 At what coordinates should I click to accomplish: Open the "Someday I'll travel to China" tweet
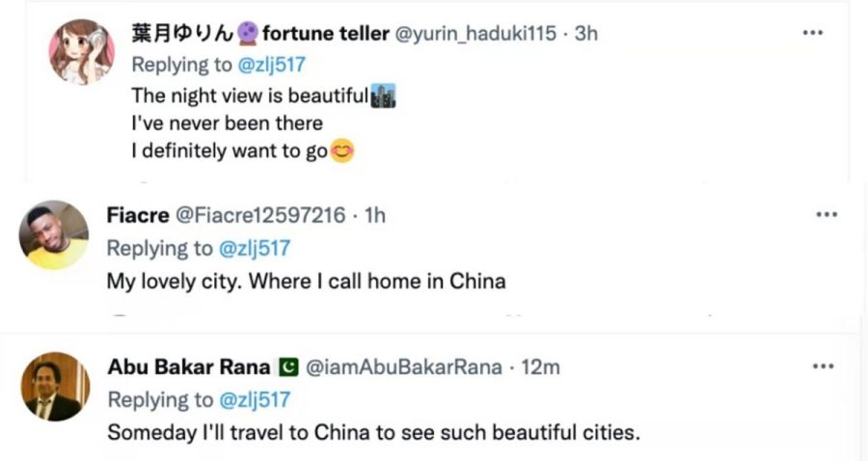[x=372, y=432]
